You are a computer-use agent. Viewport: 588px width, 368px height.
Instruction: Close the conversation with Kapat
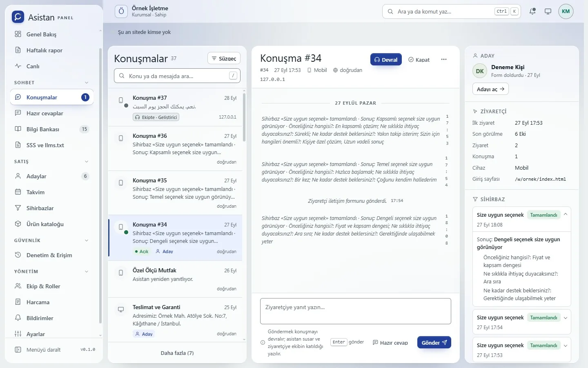click(x=419, y=60)
